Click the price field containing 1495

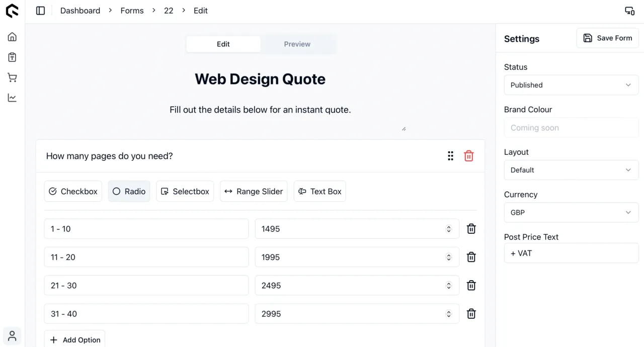click(x=357, y=229)
